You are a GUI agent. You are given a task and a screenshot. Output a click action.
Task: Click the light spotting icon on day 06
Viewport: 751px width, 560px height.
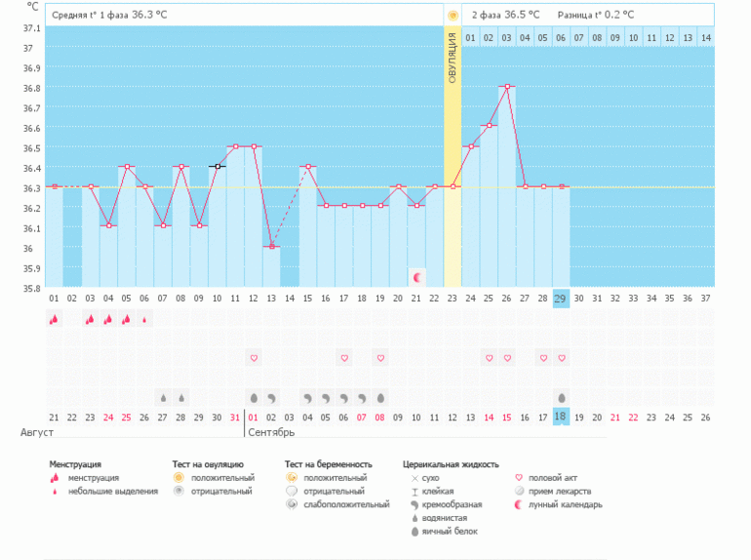(144, 319)
